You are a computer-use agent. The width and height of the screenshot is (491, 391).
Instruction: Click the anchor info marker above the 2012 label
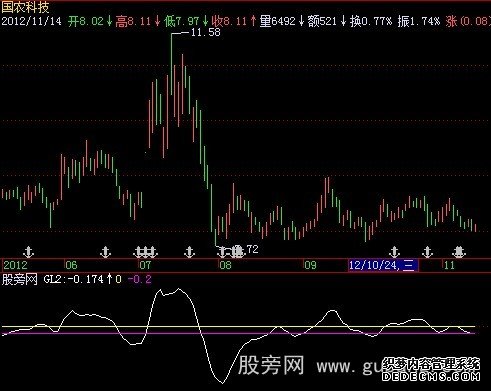pyautogui.click(x=29, y=252)
